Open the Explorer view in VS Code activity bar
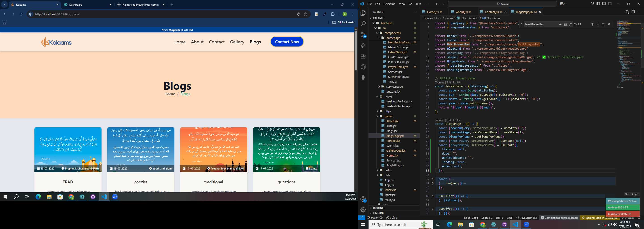This screenshot has height=229, width=644. tap(363, 13)
